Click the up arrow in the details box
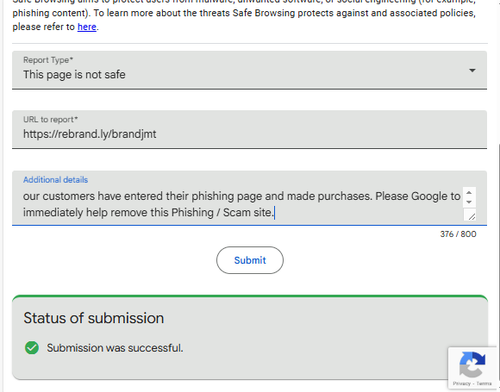Image resolution: width=500 pixels, height=392 pixels. tap(469, 193)
